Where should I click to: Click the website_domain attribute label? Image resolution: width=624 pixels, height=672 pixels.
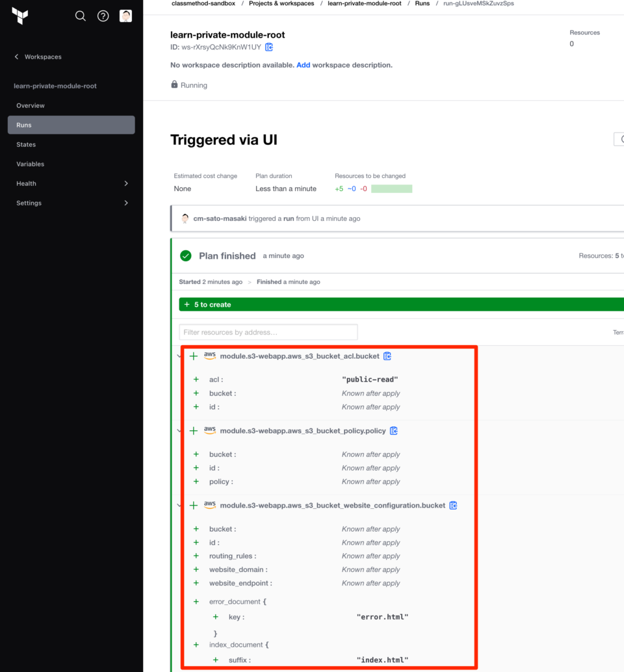(x=239, y=569)
